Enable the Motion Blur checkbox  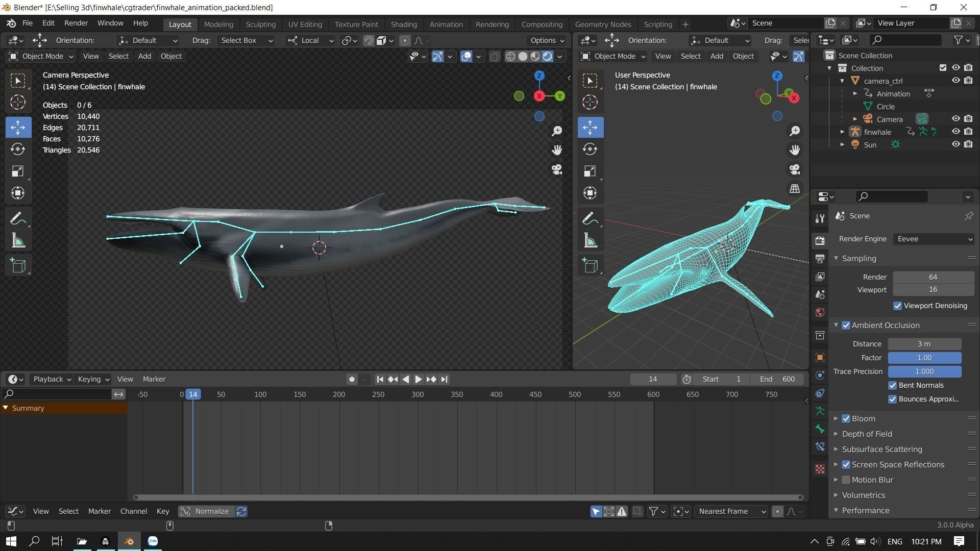click(846, 480)
